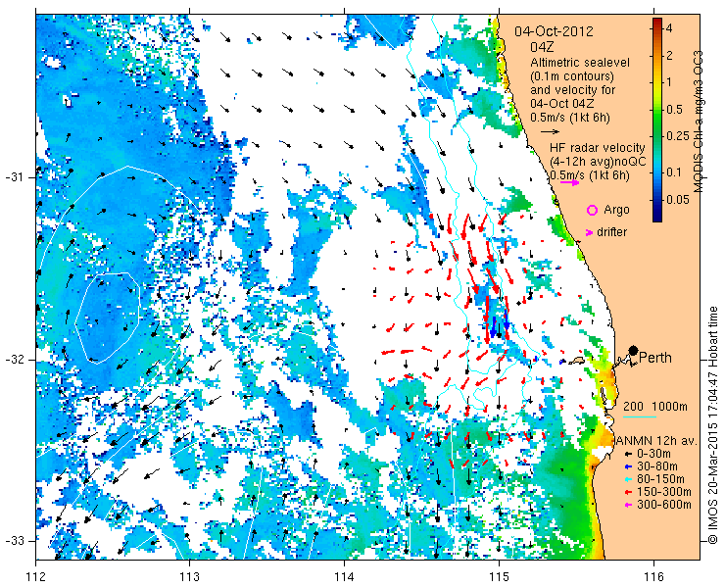Click the black Perth city marker dot

[634, 350]
